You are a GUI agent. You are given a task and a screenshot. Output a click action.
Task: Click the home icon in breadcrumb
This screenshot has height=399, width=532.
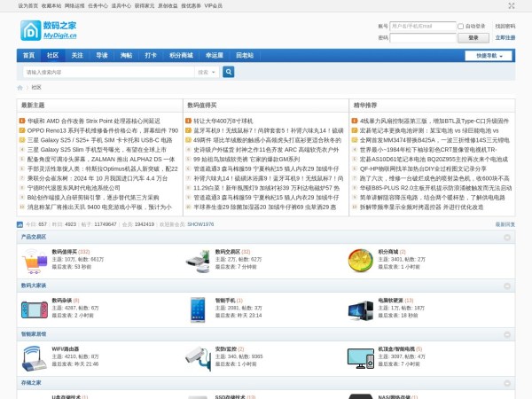[20, 88]
